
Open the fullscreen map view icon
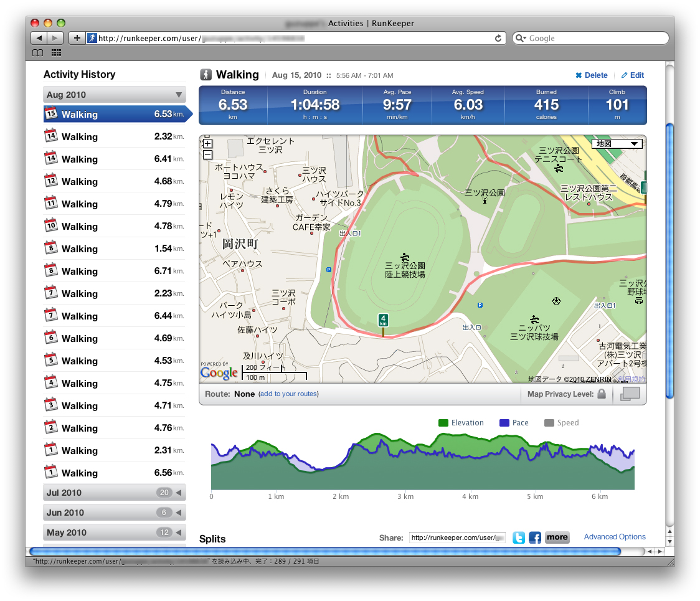pos(630,394)
